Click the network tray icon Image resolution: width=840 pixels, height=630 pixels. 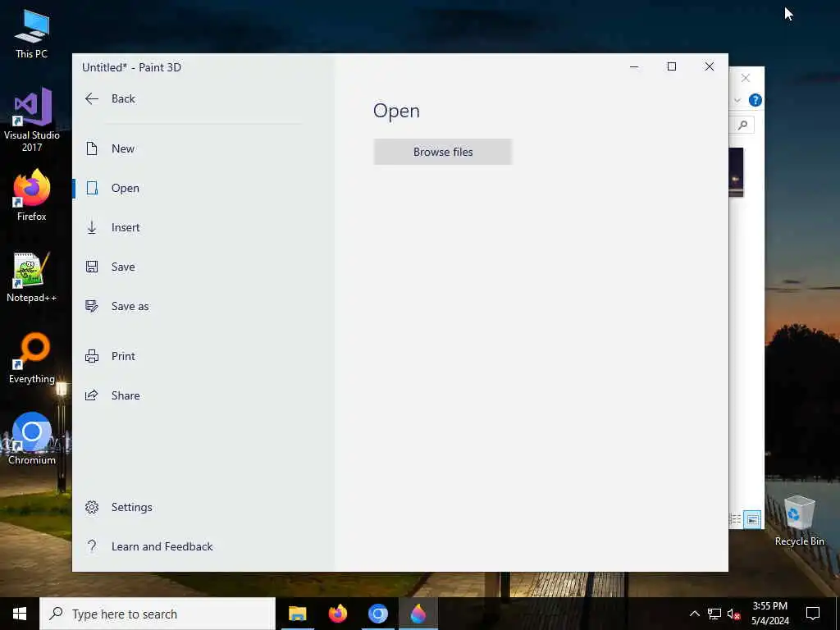pos(714,614)
